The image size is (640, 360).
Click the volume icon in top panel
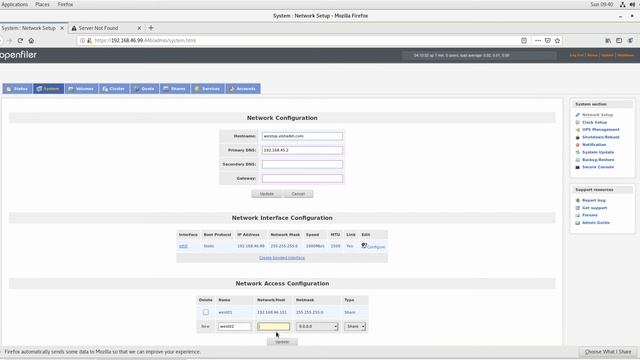tap(632, 4)
